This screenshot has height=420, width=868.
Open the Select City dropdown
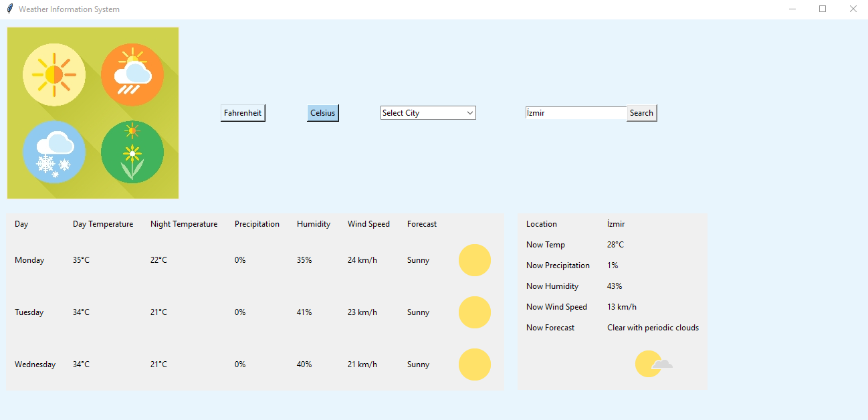(423, 113)
